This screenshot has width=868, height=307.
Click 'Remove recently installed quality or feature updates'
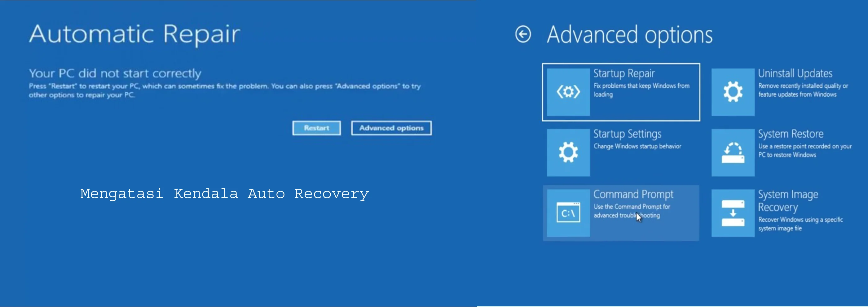click(x=803, y=90)
